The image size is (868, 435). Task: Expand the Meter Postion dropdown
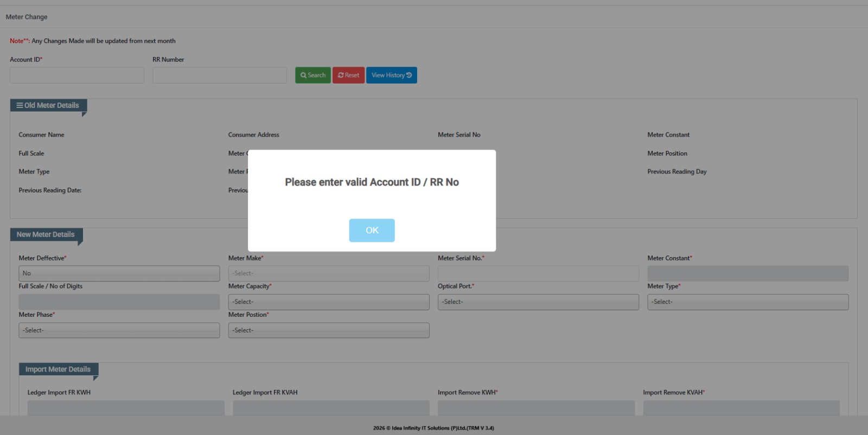[x=329, y=330]
